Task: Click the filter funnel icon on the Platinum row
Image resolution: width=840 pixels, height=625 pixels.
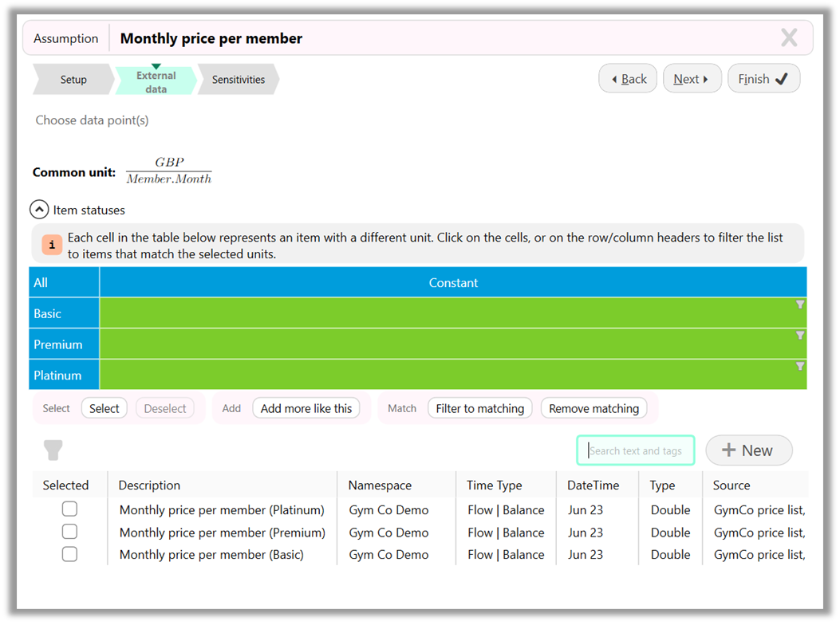Action: tap(799, 366)
